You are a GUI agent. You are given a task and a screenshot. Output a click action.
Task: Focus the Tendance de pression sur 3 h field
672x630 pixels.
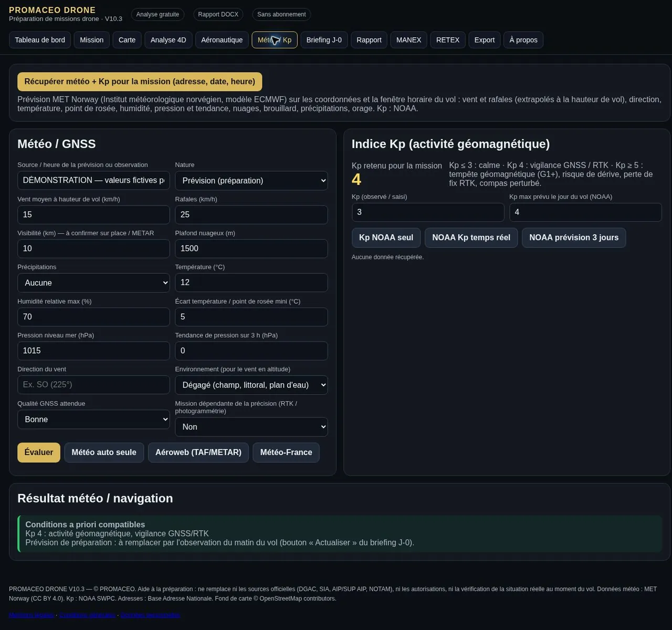pos(251,351)
